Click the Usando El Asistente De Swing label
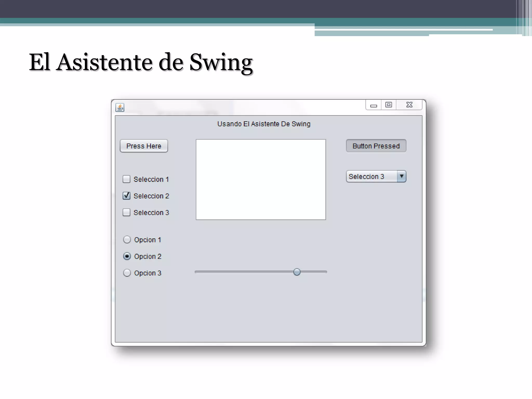Image resolution: width=532 pixels, height=399 pixels. point(264,124)
